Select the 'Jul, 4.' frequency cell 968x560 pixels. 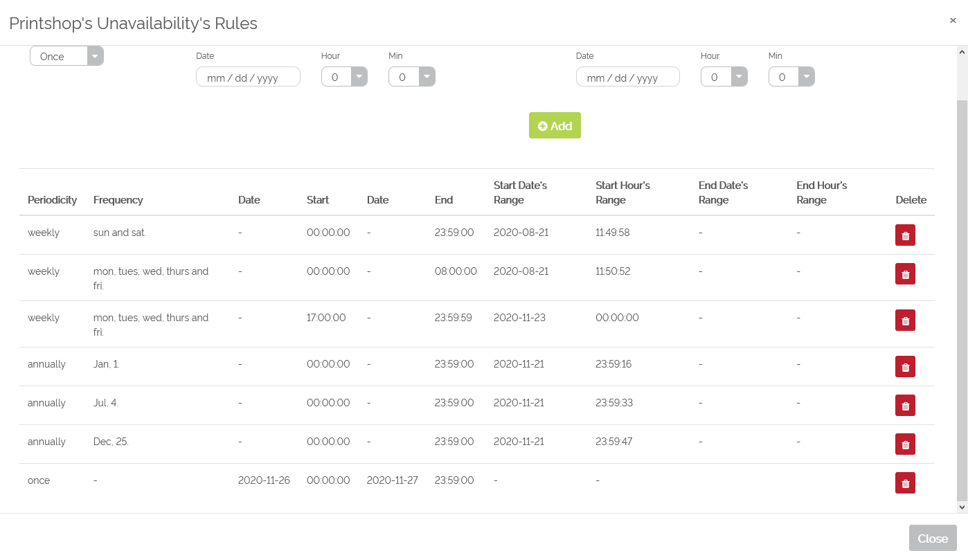pyautogui.click(x=106, y=403)
